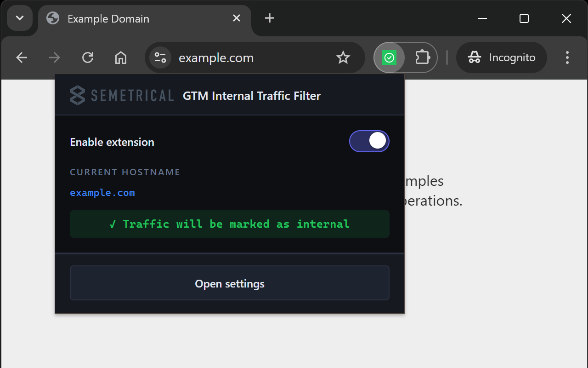This screenshot has width=588, height=368.
Task: Toggle the Enable extension switch
Action: tap(369, 141)
